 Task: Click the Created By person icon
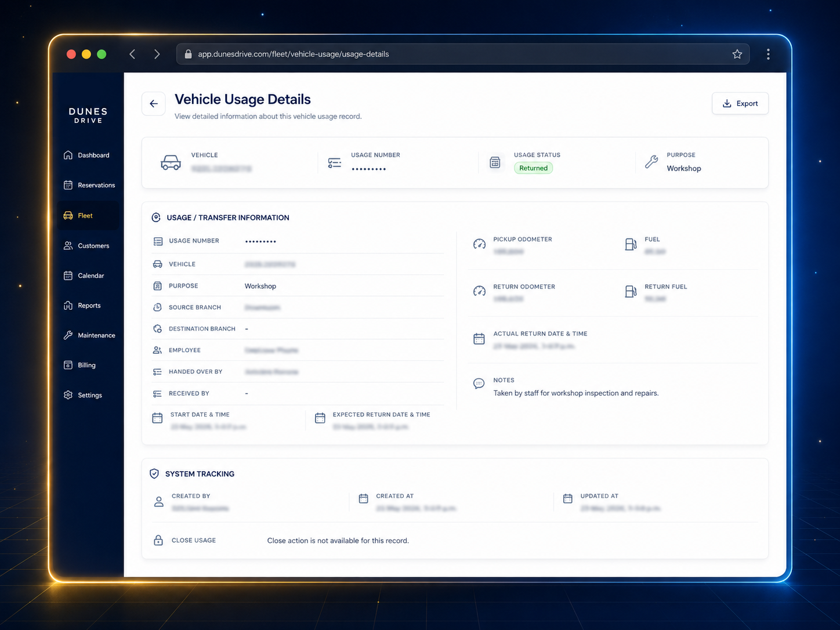(158, 502)
